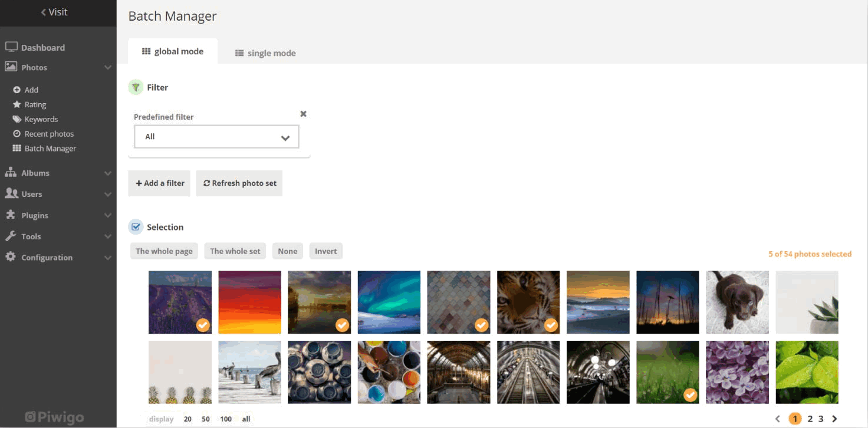
Task: Click the Batch Manager grid icon in sidebar
Action: tap(17, 149)
